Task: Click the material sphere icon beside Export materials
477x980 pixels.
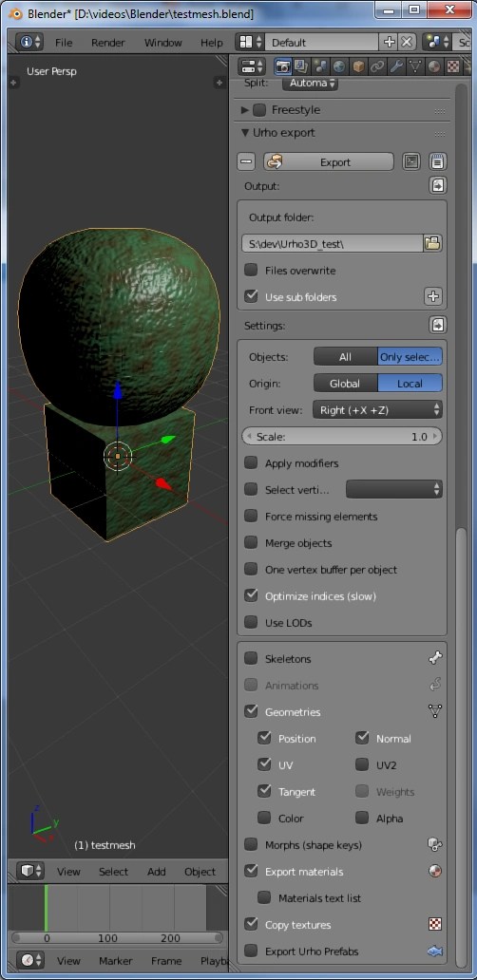Action: tap(435, 871)
